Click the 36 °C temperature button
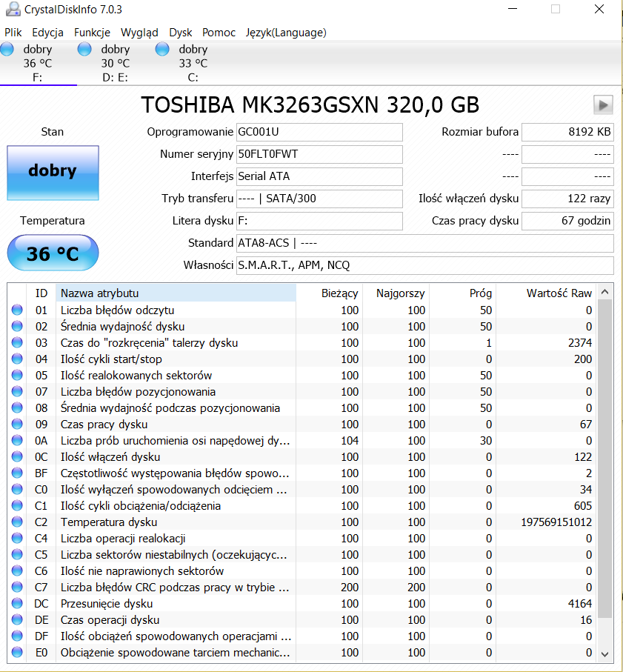This screenshot has width=623, height=672. click(x=53, y=253)
